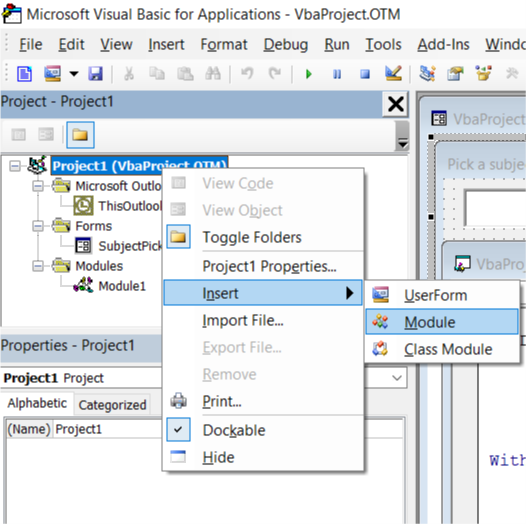This screenshot has height=524, width=526.
Task: Open the View menu
Action: [116, 44]
